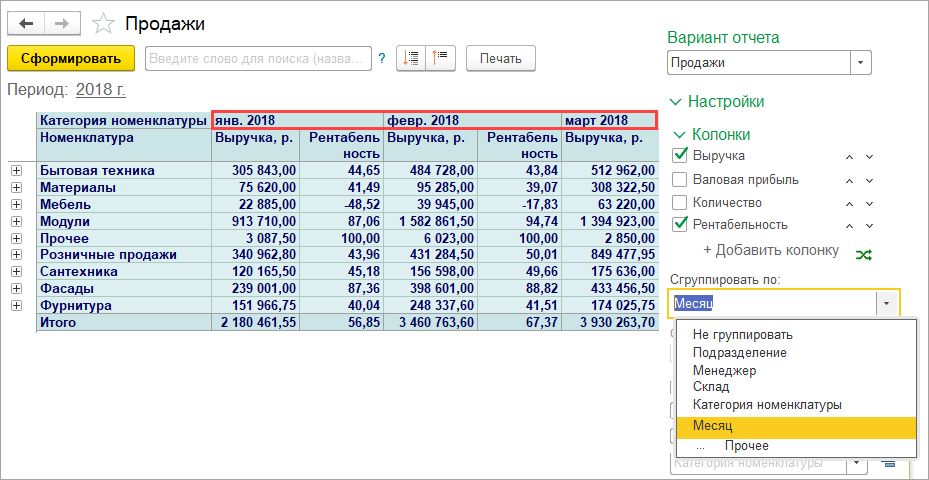The width and height of the screenshot is (929, 480).
Task: Click the shuffle columns green icon
Action: (x=863, y=255)
